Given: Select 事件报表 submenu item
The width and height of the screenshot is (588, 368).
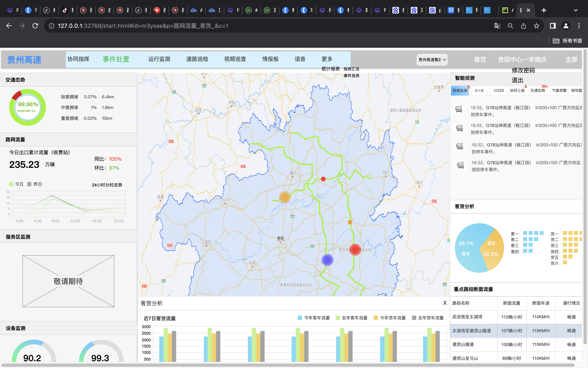Looking at the screenshot, I should (x=351, y=76).
